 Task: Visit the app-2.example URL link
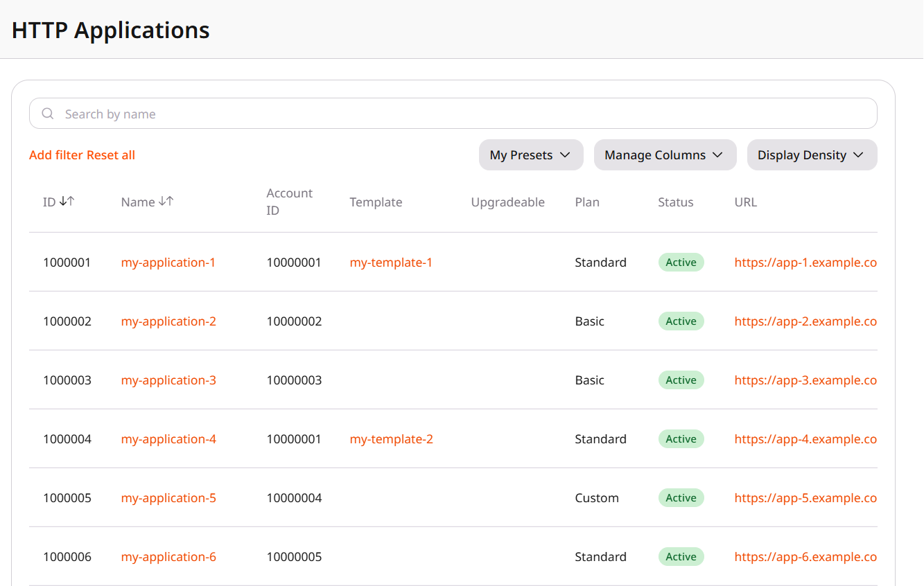coord(805,321)
